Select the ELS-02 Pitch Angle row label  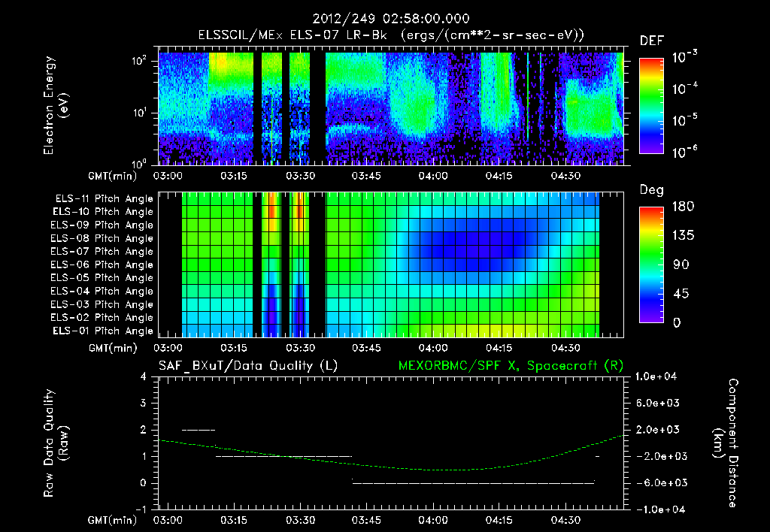[x=102, y=318]
